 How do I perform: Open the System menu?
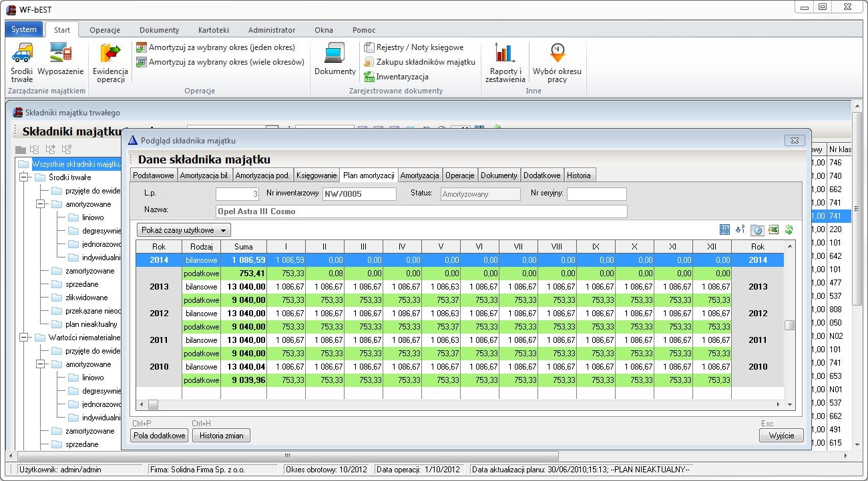click(x=24, y=29)
